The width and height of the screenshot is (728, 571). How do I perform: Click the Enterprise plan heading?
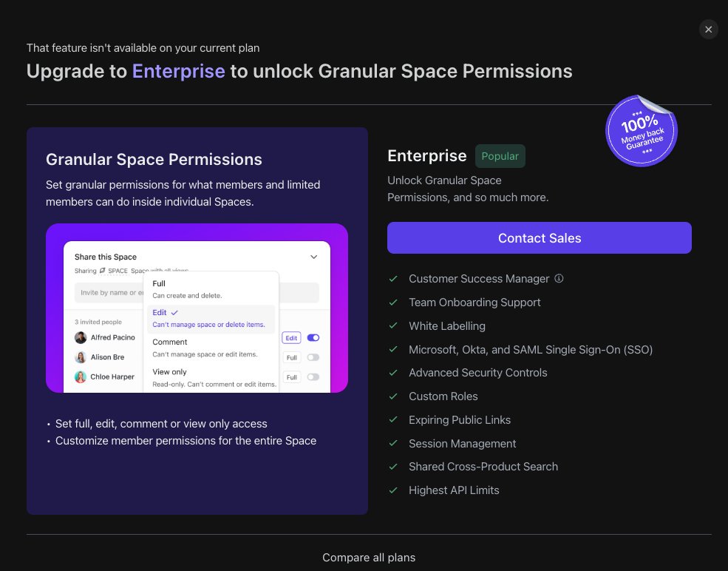pyautogui.click(x=426, y=155)
